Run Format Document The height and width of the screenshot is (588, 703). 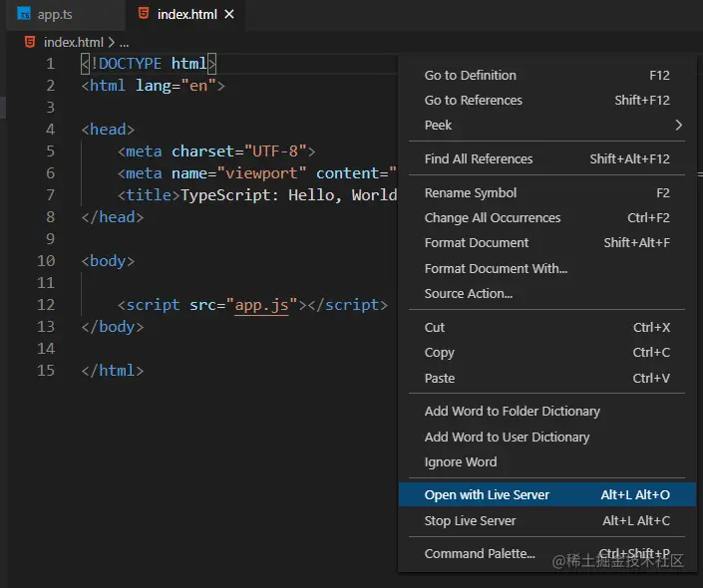pyautogui.click(x=547, y=243)
